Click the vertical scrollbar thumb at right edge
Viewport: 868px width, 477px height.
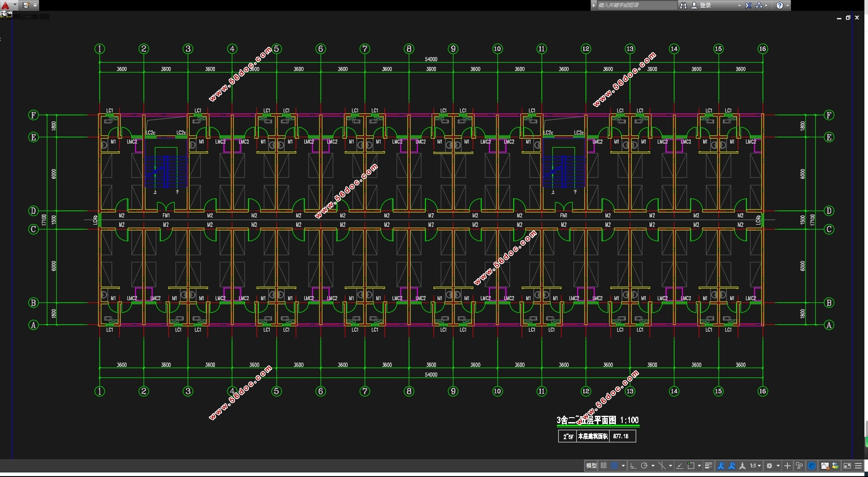pos(866,434)
